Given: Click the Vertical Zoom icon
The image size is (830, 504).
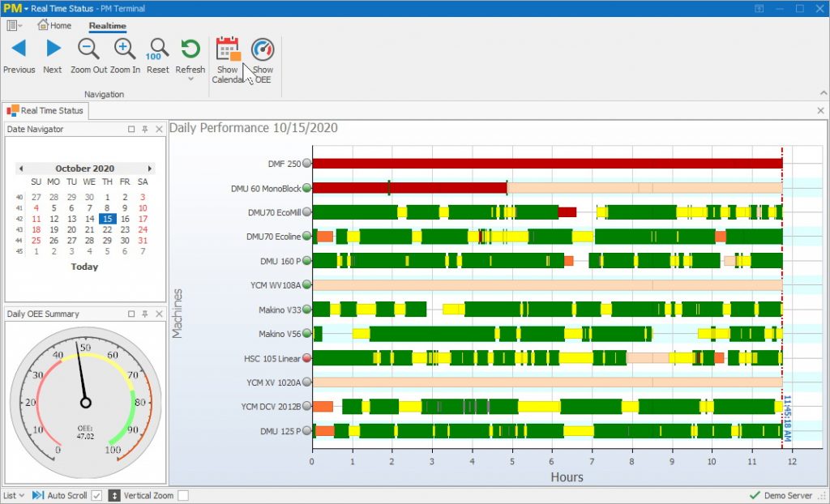Looking at the screenshot, I should coord(114,496).
